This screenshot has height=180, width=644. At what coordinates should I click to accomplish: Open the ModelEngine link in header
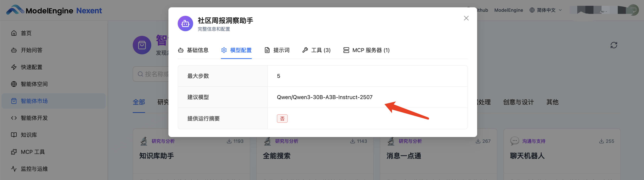[509, 10]
